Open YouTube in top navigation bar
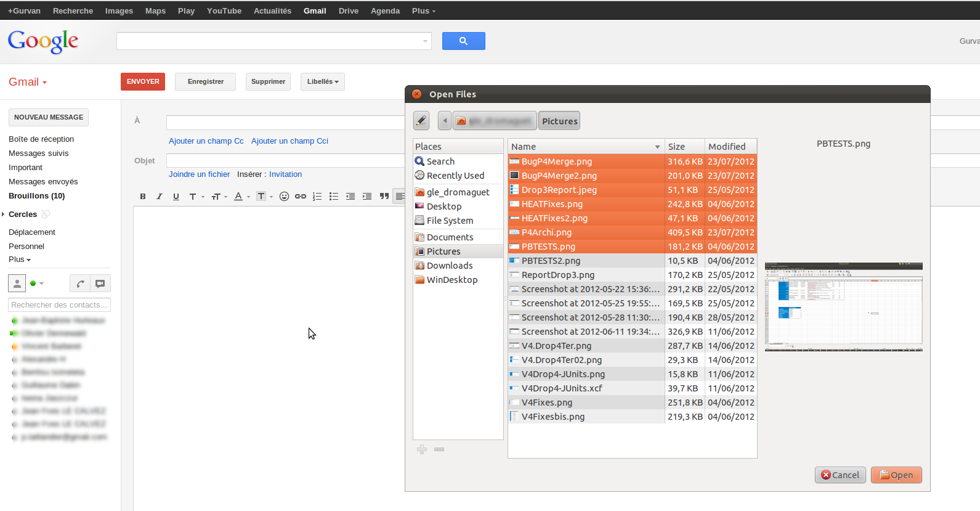Image resolution: width=980 pixels, height=511 pixels. coord(224,11)
